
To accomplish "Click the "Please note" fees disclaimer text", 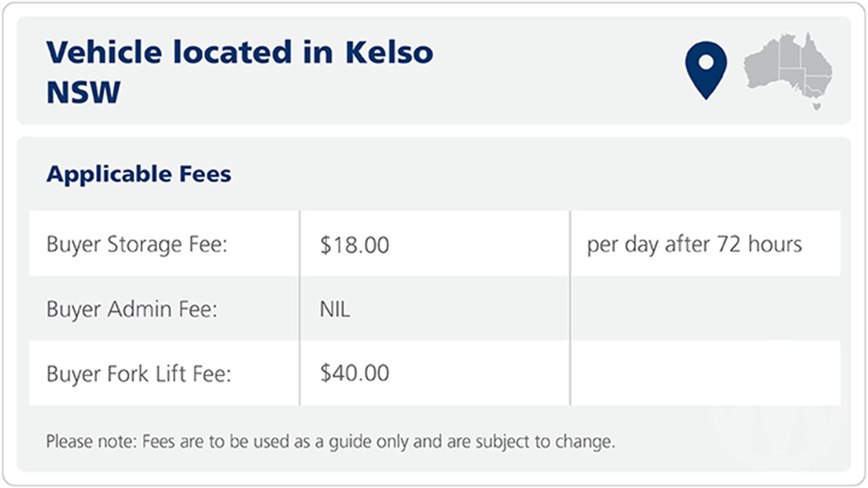I will (330, 441).
